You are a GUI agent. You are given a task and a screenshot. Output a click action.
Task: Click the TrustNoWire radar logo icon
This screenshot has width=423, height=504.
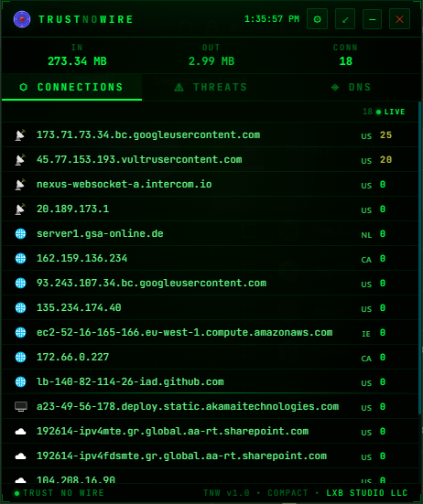tap(22, 19)
